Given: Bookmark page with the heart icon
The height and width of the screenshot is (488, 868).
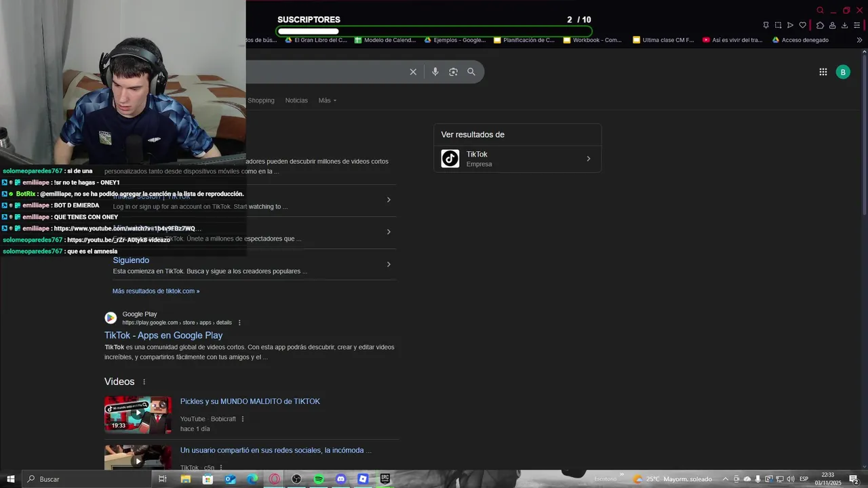Looking at the screenshot, I should 803,25.
